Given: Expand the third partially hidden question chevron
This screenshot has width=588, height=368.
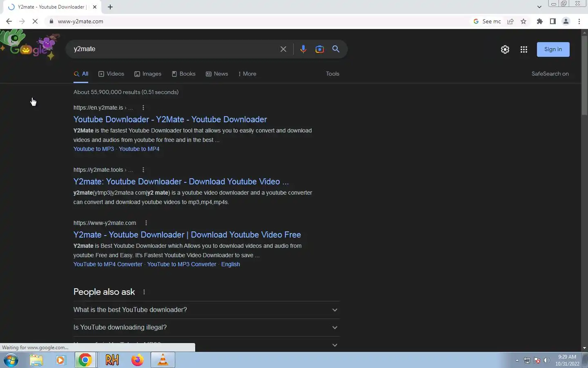Looking at the screenshot, I should pos(335,345).
